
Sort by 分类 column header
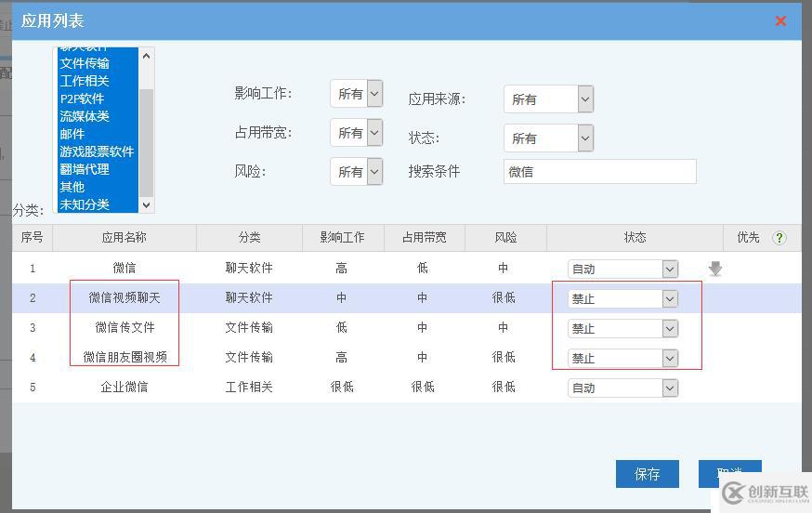pos(249,238)
